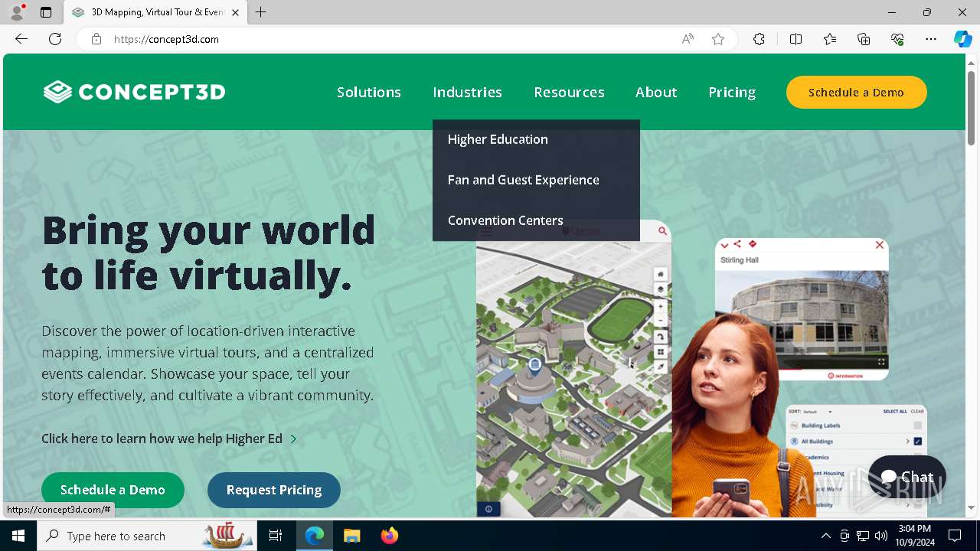View site information lock icon
The image size is (980, 551).
96,39
